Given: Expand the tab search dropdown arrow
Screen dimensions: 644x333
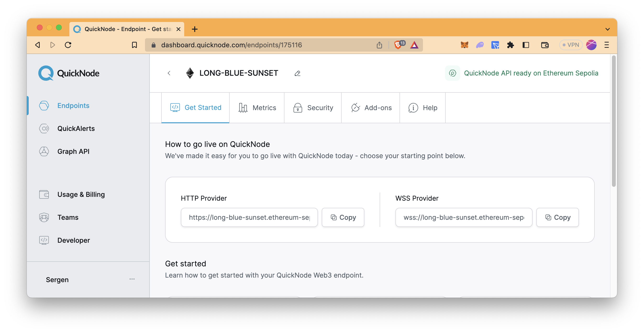Looking at the screenshot, I should tap(607, 29).
